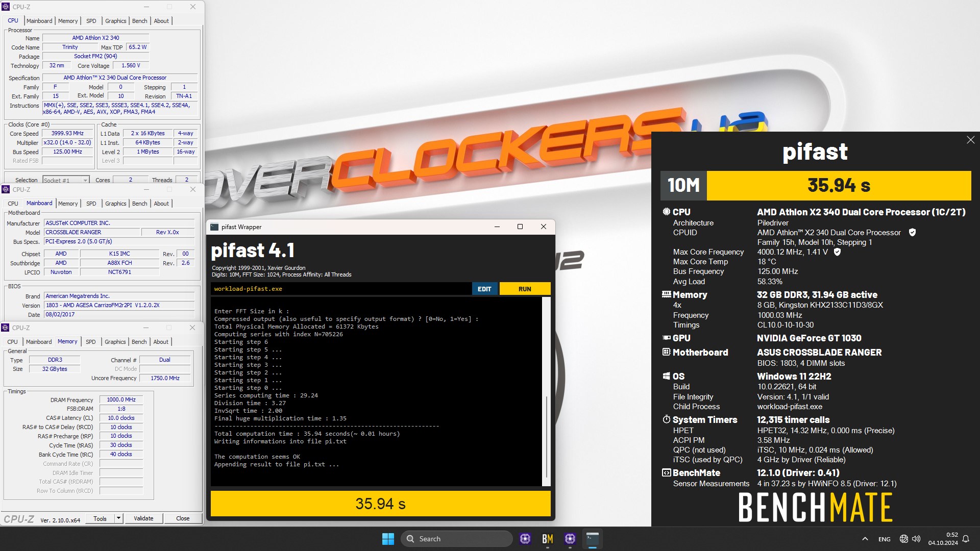Screen dimensions: 980x551
Task: Open the network tray icon
Action: (903, 539)
